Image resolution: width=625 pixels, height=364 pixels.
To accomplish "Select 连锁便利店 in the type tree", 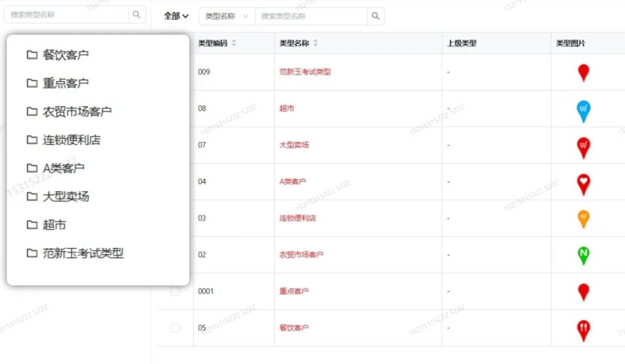I will [72, 140].
